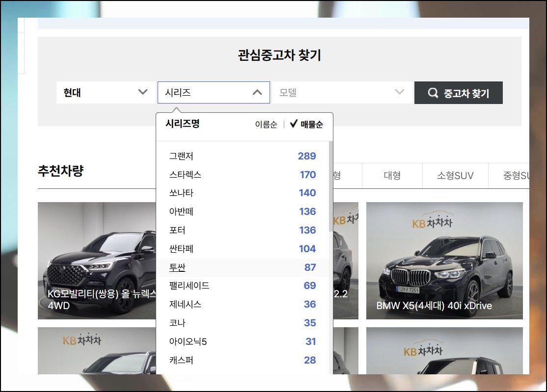Switch to the 소형SUV tab

point(455,176)
